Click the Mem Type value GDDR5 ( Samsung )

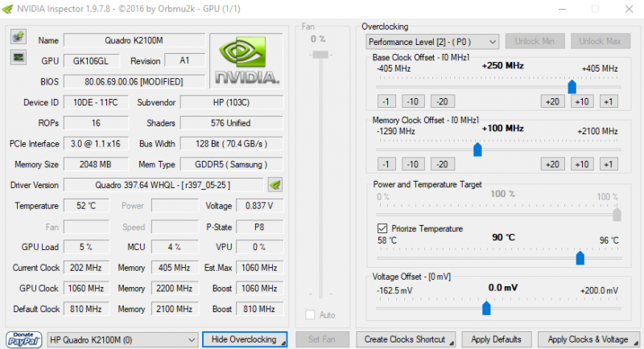pos(231,165)
